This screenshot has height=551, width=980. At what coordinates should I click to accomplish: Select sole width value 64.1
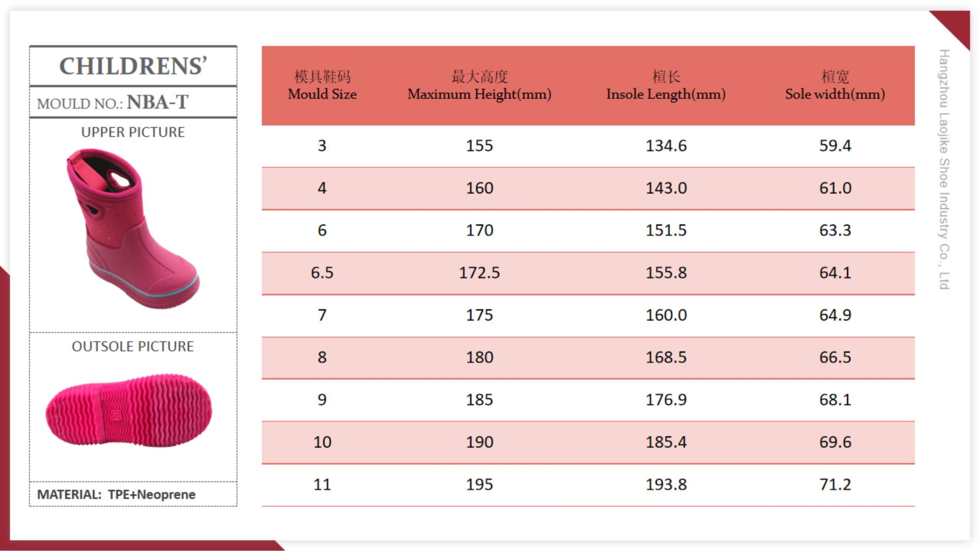pyautogui.click(x=835, y=273)
